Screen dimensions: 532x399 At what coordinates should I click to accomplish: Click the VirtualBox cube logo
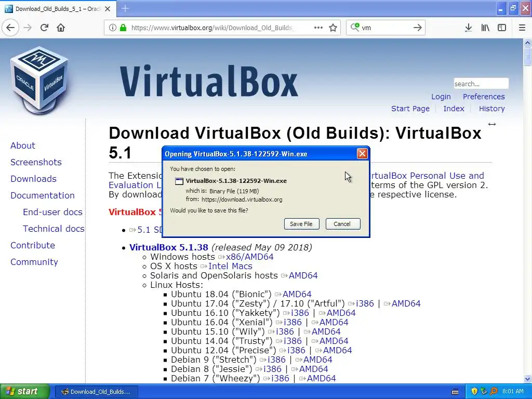click(39, 81)
